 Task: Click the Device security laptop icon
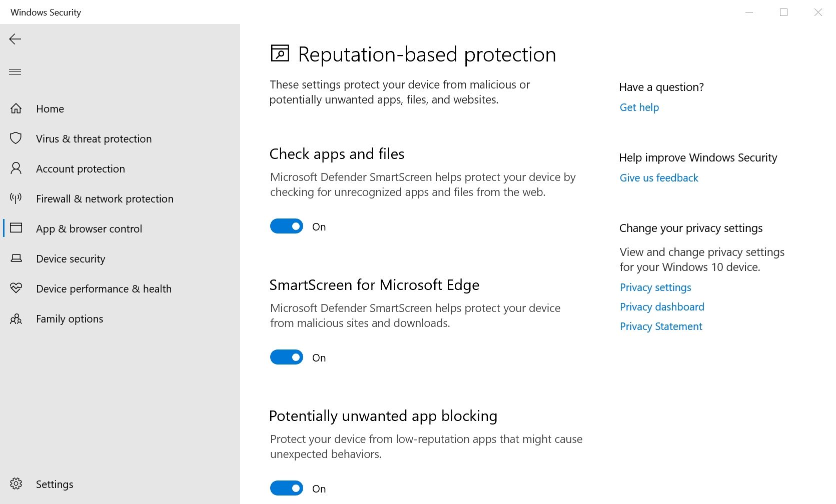tap(16, 258)
